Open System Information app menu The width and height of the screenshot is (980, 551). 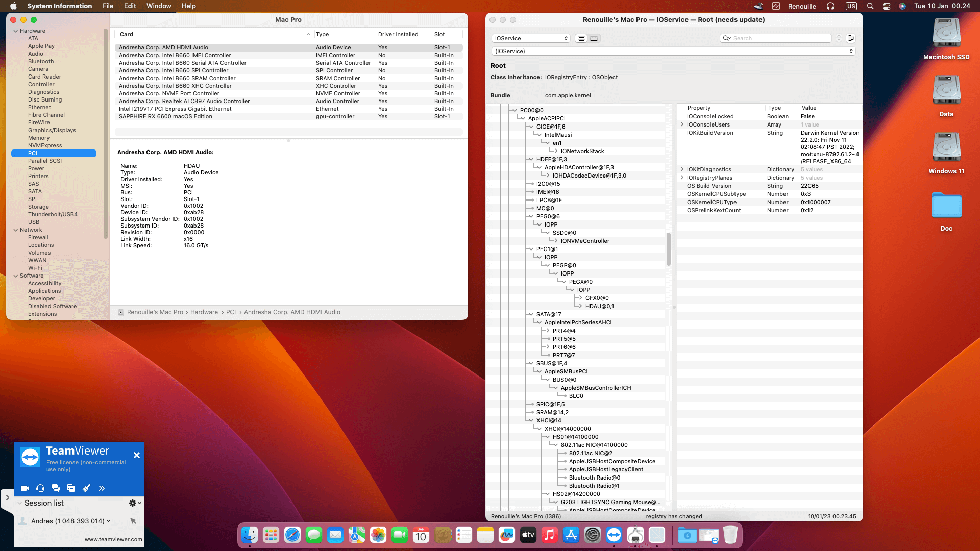(59, 6)
